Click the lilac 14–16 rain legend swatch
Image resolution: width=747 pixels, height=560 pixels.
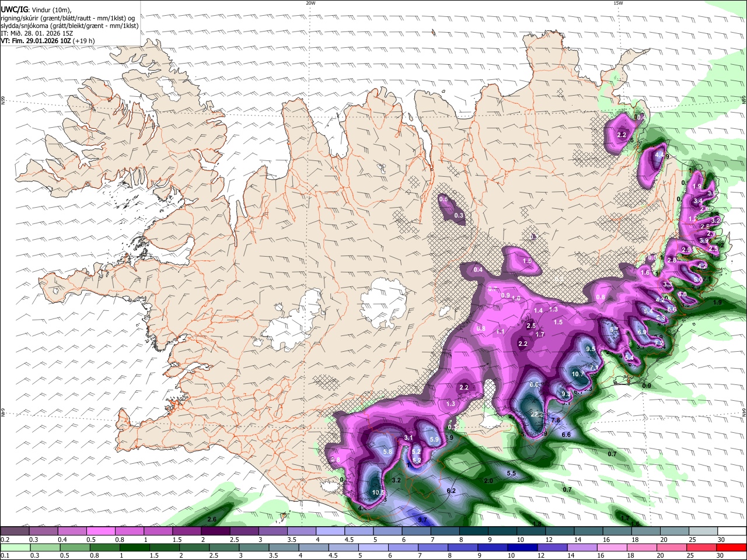click(583, 548)
